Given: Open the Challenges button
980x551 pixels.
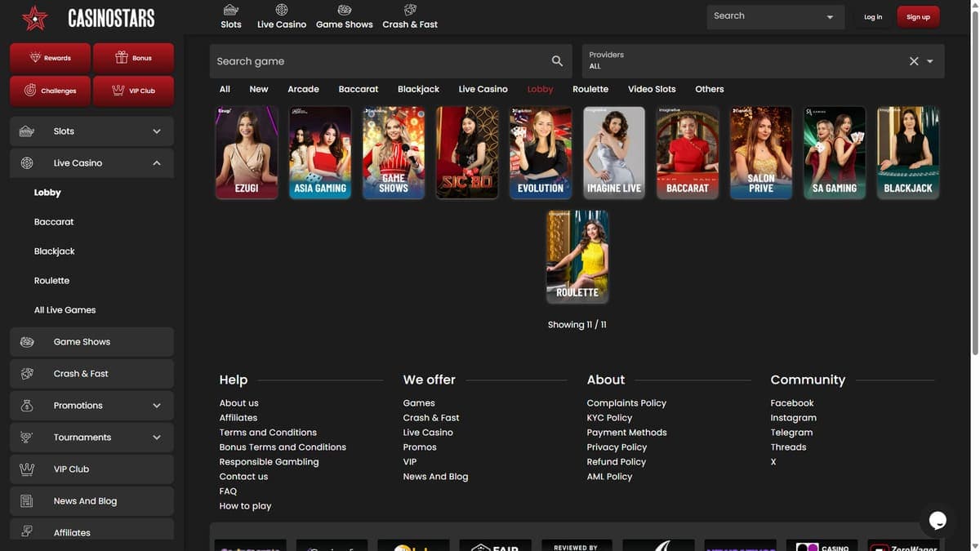Looking at the screenshot, I should tap(51, 91).
